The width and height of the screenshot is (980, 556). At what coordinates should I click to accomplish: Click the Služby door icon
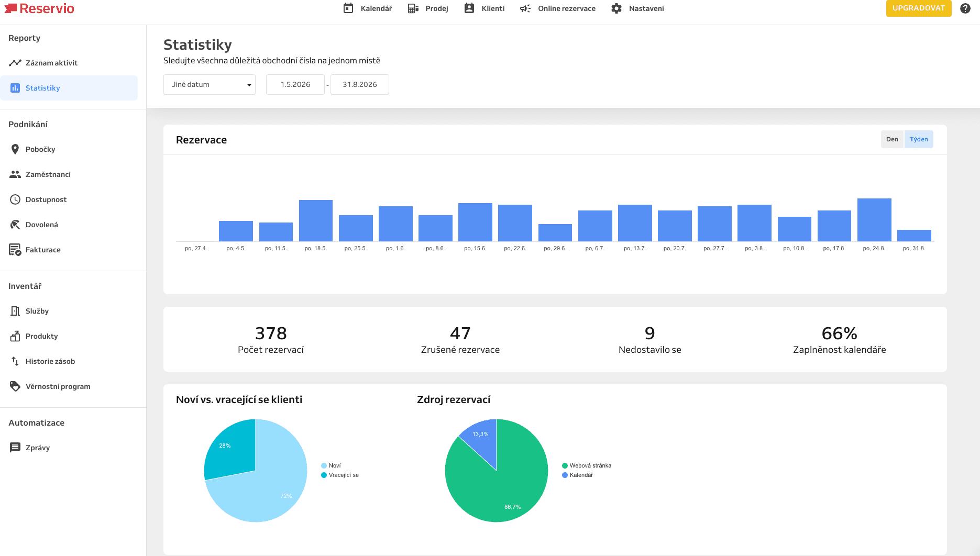point(15,311)
